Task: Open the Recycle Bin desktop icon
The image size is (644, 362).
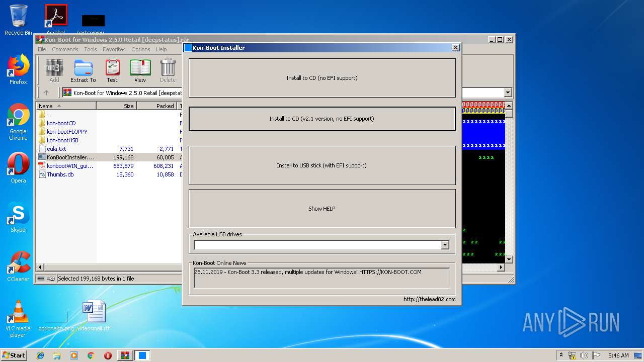Action: point(18,20)
